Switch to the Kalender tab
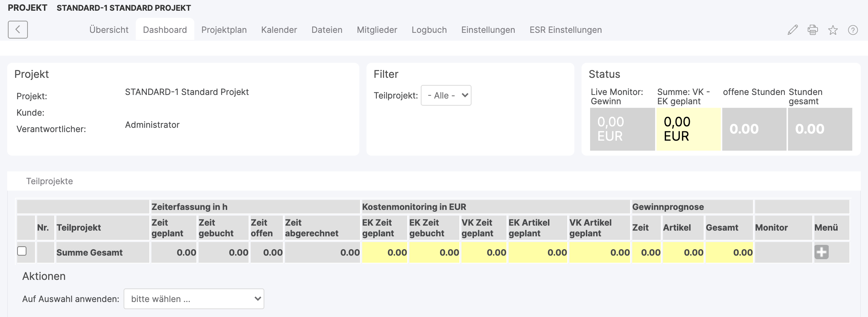The height and width of the screenshot is (317, 868). pos(279,30)
